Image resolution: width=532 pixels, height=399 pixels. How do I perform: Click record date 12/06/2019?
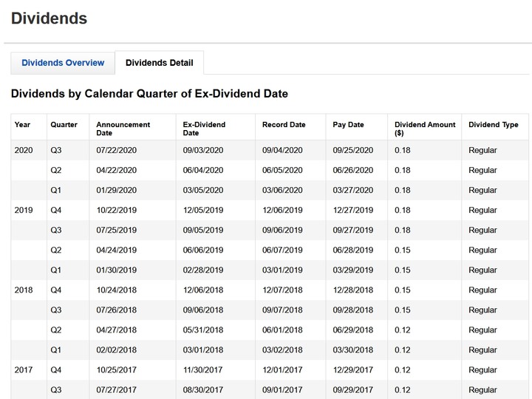282,210
